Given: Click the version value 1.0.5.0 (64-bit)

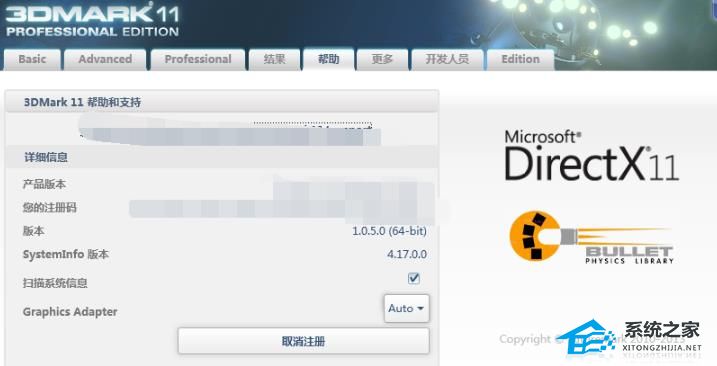Looking at the screenshot, I should 389,231.
